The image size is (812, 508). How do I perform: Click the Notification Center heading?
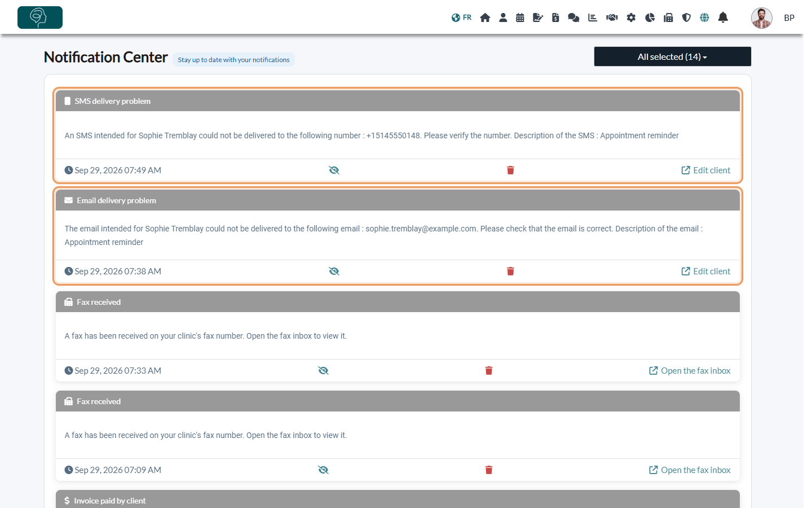[106, 57]
